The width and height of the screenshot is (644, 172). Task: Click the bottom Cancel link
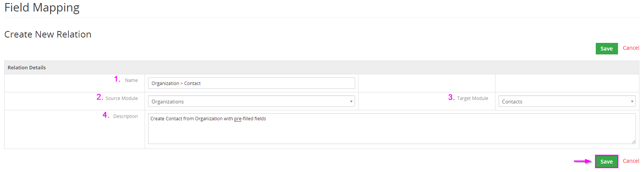click(631, 161)
